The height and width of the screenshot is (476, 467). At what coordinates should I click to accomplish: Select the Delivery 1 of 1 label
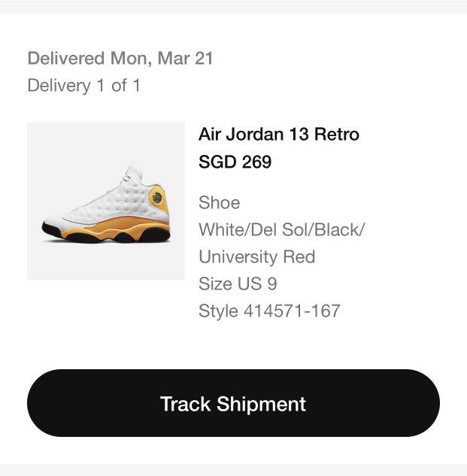(x=83, y=85)
